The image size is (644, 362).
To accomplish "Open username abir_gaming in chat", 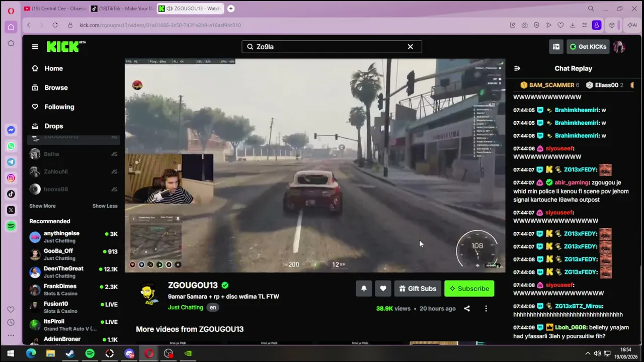I will click(x=572, y=183).
